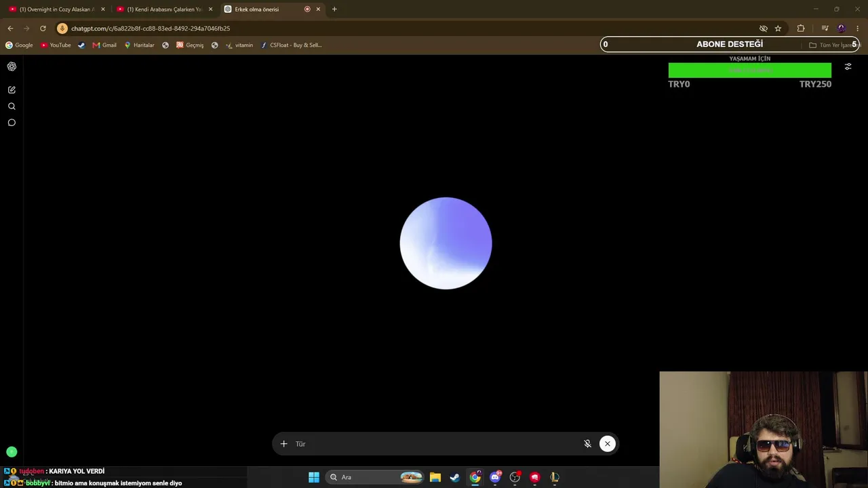Open chat search with the magnifier icon
This screenshot has width=868, height=488.
12,106
